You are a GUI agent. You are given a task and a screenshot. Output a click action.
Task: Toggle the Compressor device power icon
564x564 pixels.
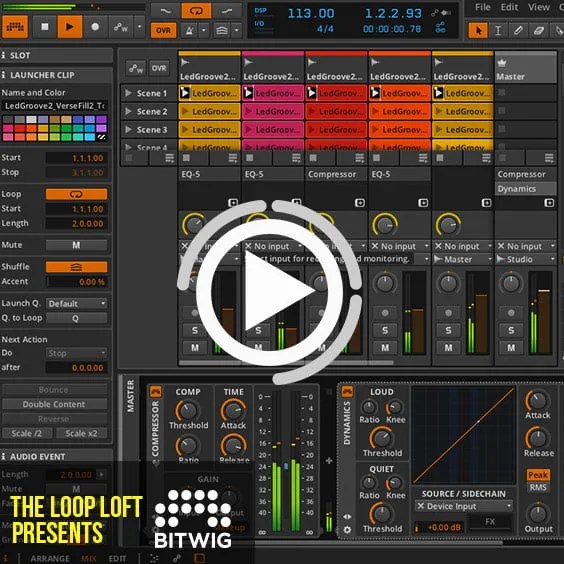click(156, 391)
